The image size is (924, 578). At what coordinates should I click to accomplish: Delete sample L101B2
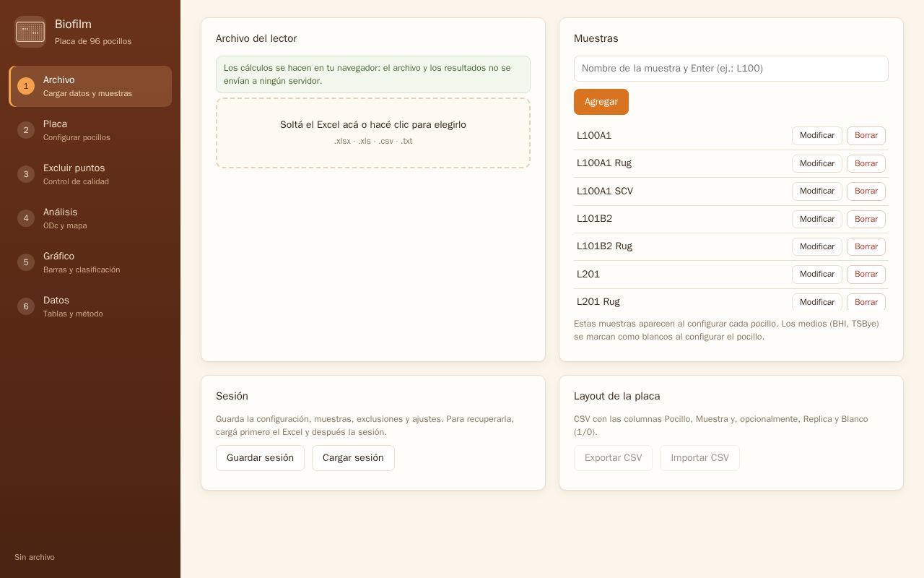(x=866, y=219)
